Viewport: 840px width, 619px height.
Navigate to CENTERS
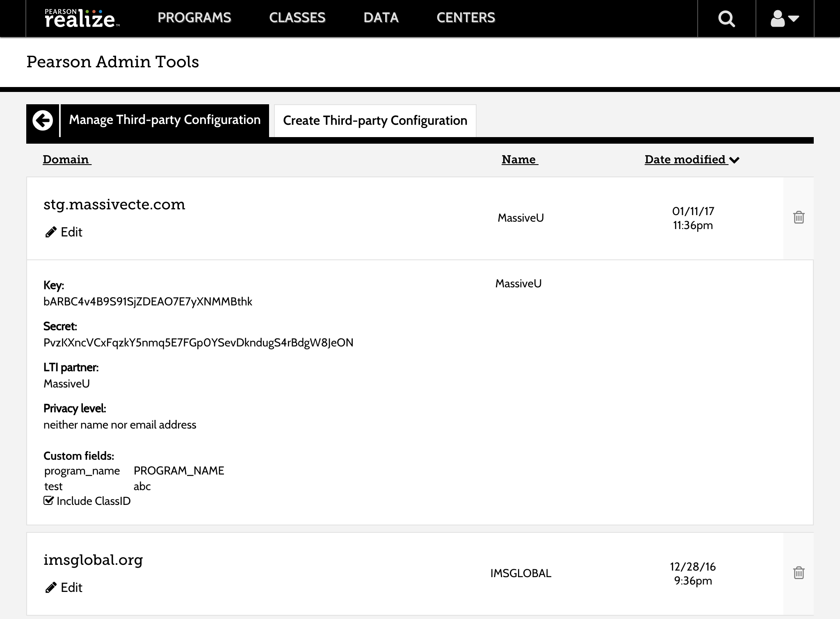click(x=466, y=18)
